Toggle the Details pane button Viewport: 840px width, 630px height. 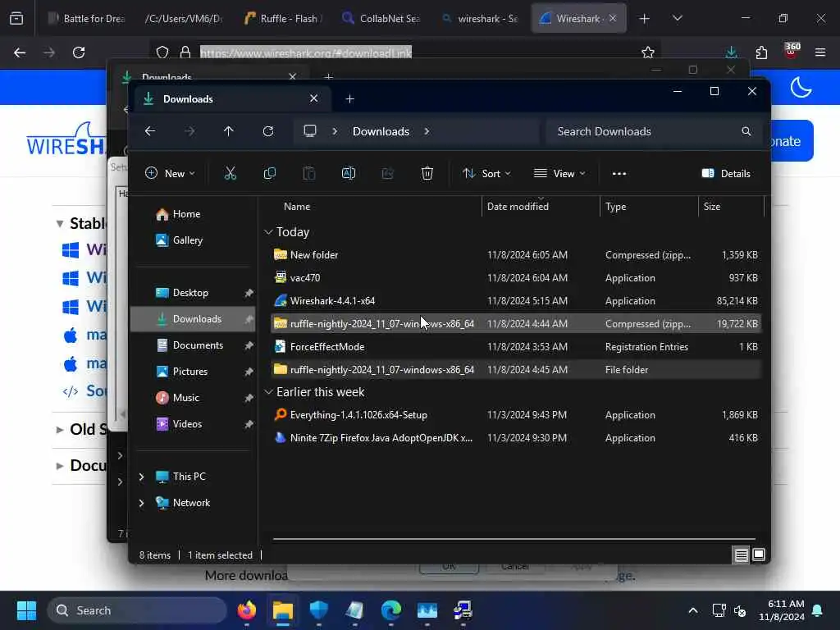pos(726,173)
